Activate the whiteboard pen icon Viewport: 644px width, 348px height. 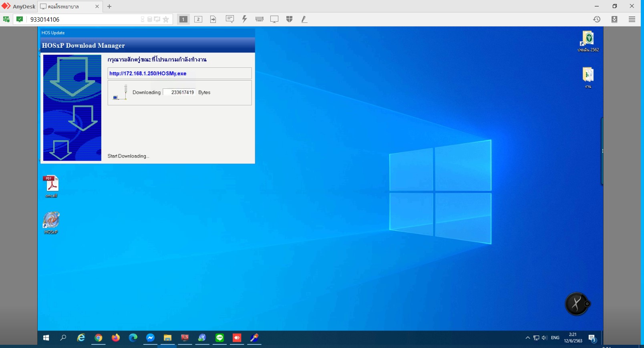[304, 19]
